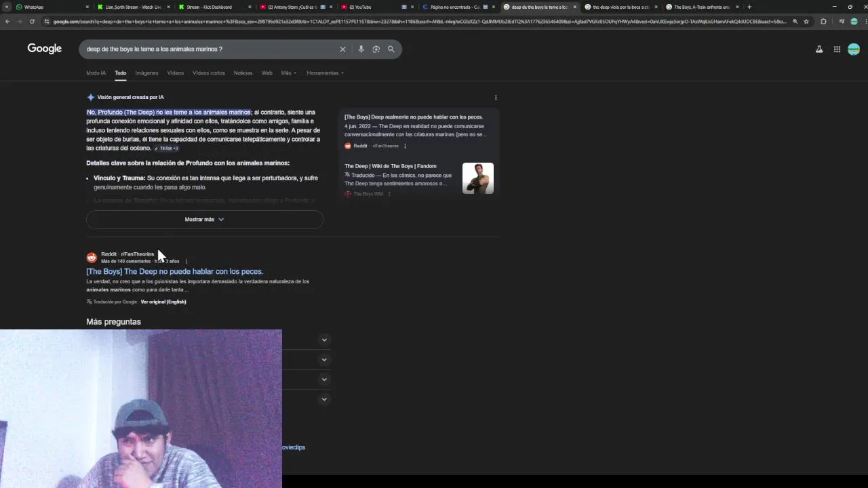Go forward with the browser forward arrow
Viewport: 868px width, 488px height.
pos(20,21)
